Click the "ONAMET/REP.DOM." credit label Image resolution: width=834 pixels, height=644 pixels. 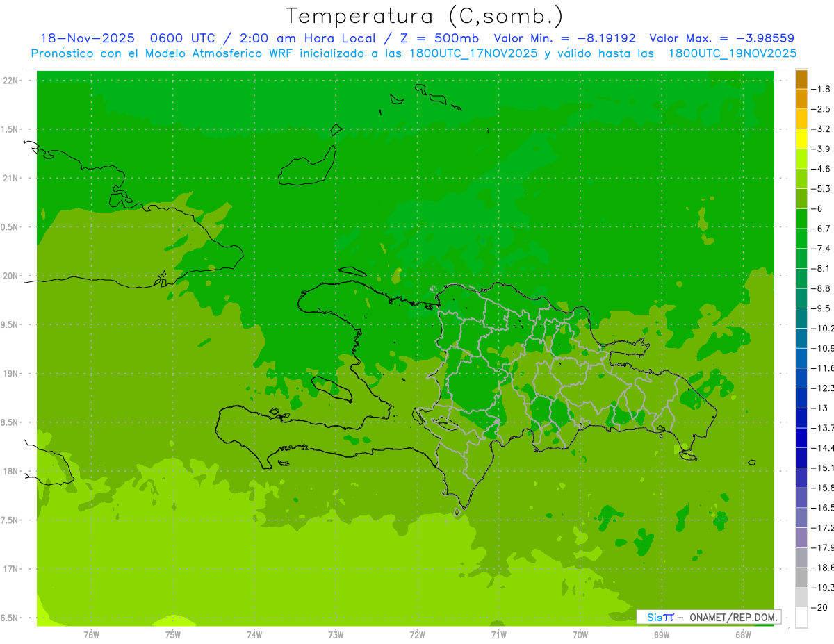pos(733,617)
